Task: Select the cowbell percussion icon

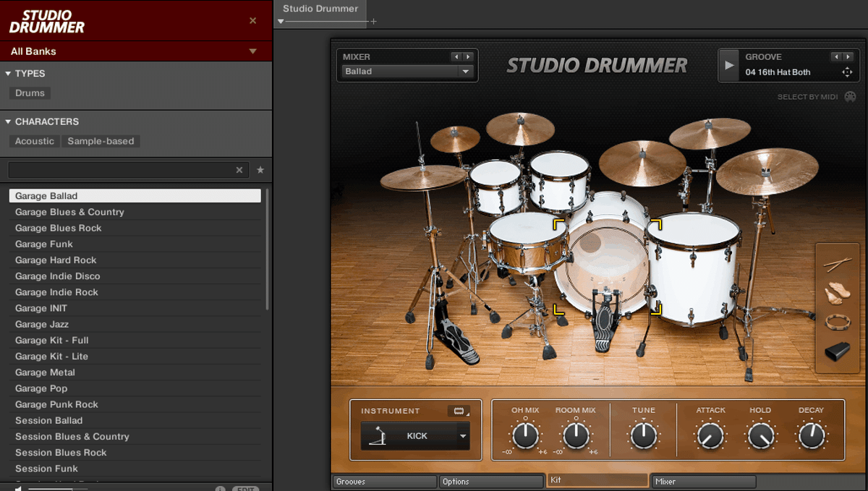Action: point(838,351)
